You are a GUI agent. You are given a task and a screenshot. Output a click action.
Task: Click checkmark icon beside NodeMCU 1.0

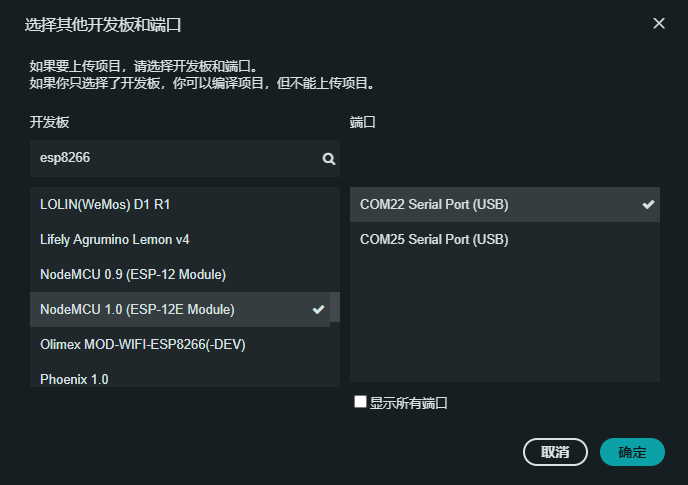pos(318,310)
